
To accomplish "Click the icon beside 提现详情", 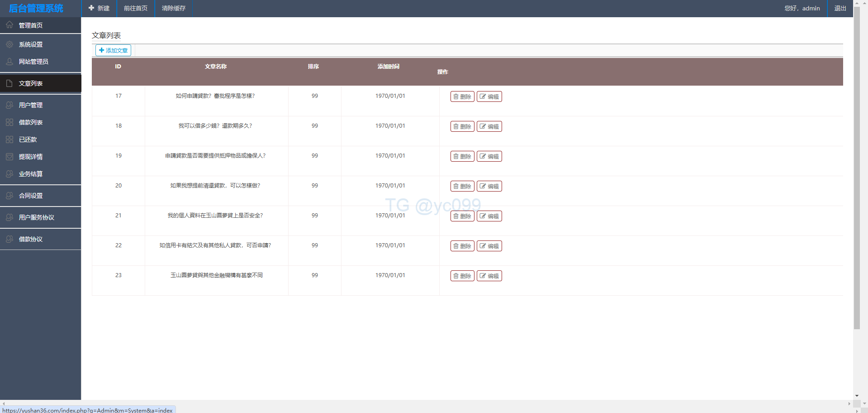I will point(9,157).
